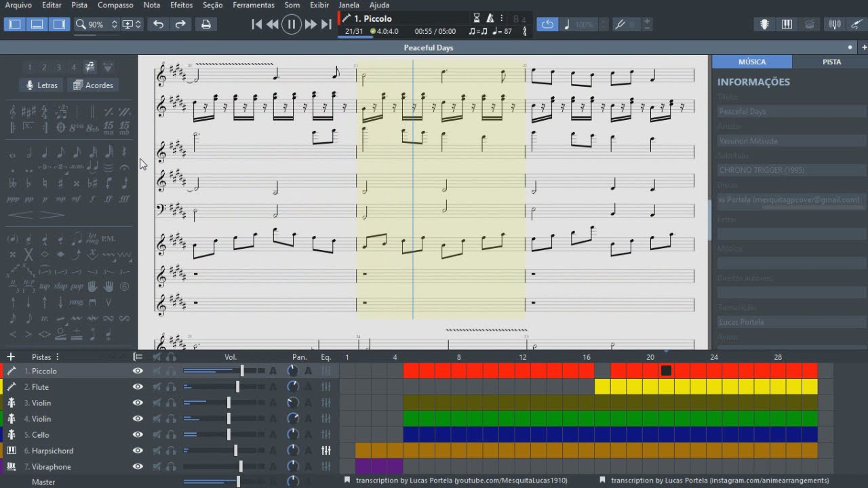Toggle the left edition palette panel
Screen dimensions: 868x488
point(15,24)
